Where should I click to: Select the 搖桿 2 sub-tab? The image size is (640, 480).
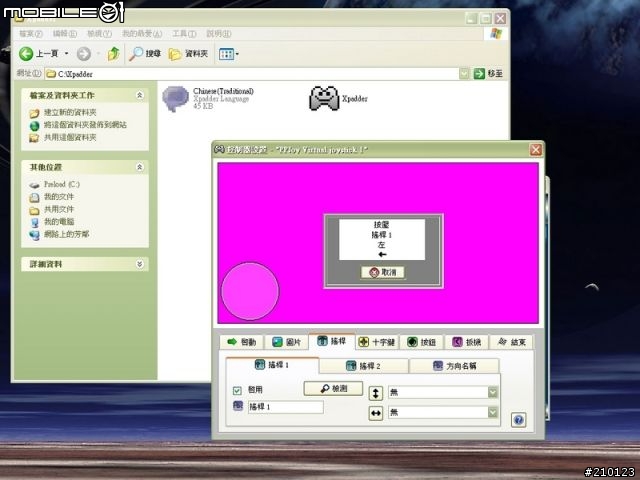(364, 366)
